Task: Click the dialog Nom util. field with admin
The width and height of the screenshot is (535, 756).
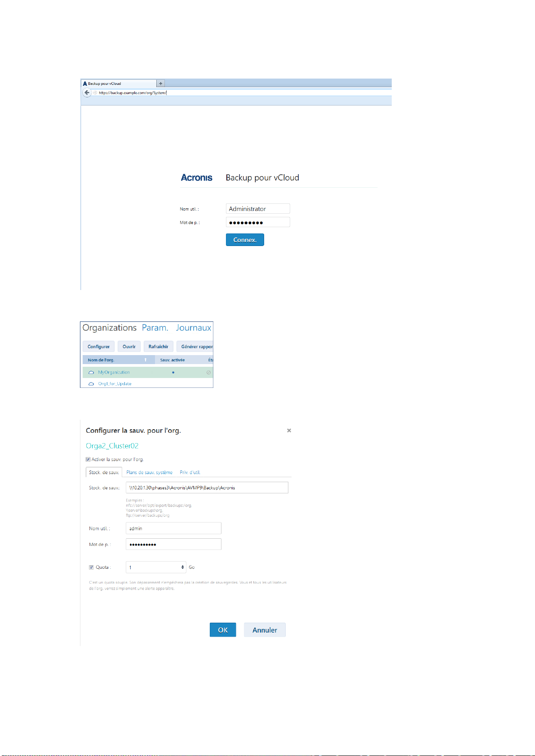Action: coord(173,528)
